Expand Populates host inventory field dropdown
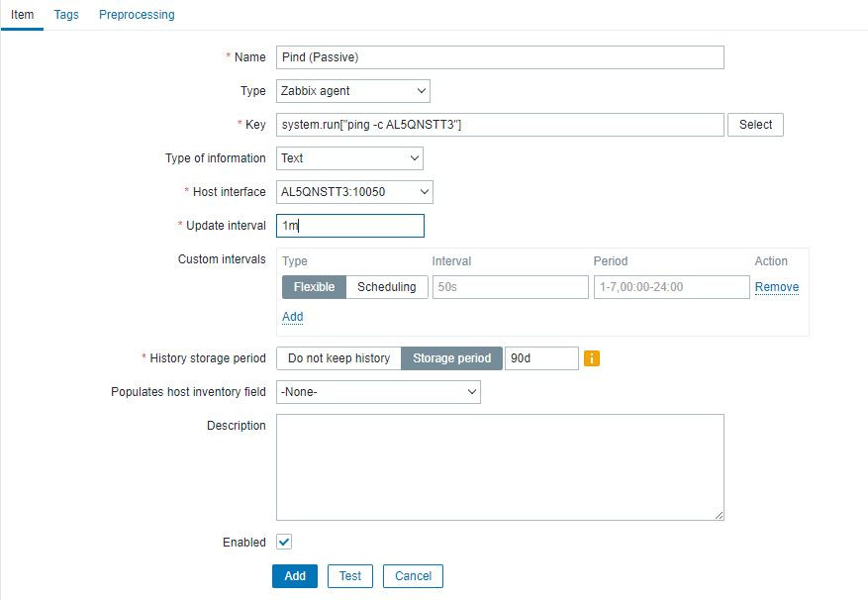868x600 pixels. tap(377, 392)
